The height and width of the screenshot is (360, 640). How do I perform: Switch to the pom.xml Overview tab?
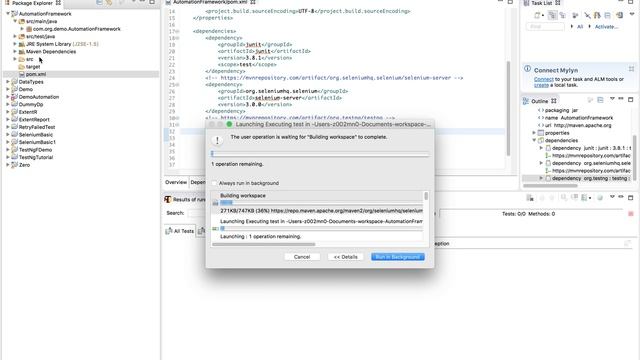coord(176,182)
